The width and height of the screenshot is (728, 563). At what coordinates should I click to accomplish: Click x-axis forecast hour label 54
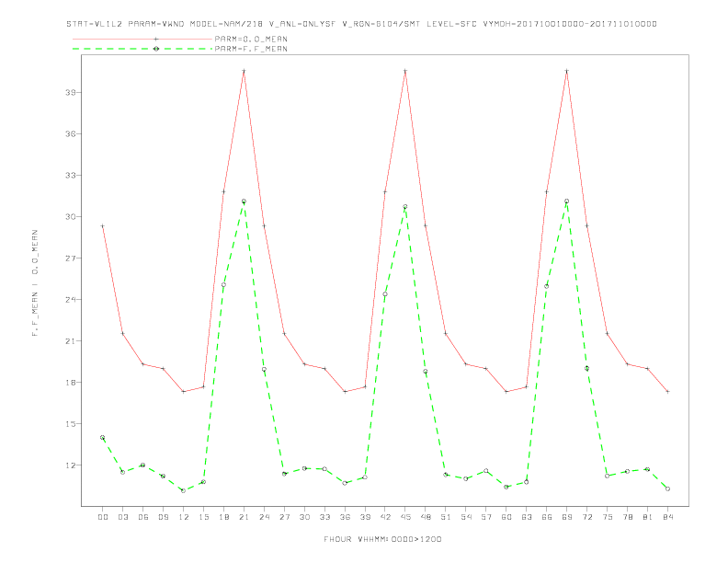tap(466, 517)
